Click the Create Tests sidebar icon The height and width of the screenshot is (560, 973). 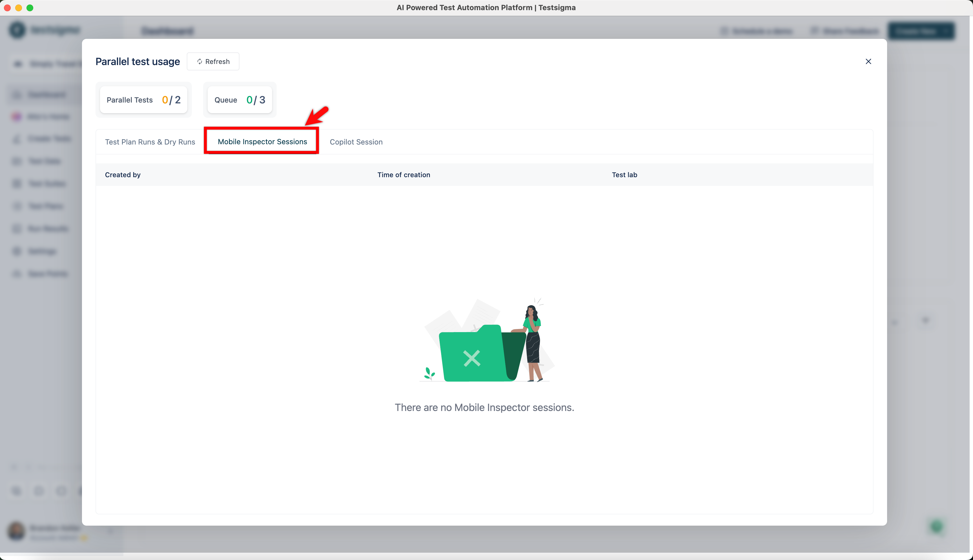click(17, 139)
